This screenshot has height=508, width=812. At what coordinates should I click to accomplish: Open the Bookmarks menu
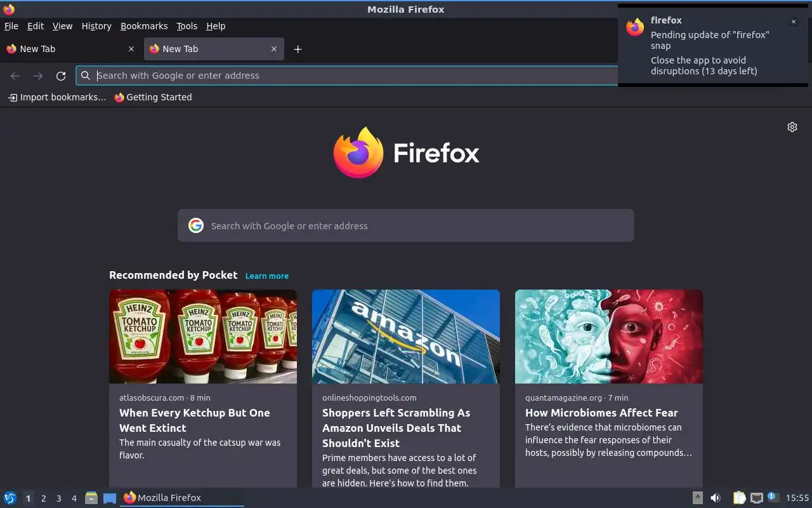(144, 26)
